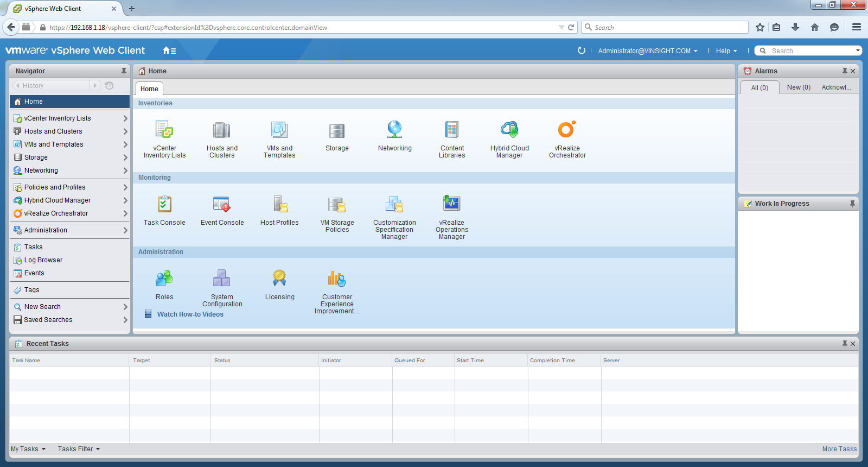Image resolution: width=868 pixels, height=467 pixels.
Task: Pin the Alarms panel
Action: click(x=845, y=71)
